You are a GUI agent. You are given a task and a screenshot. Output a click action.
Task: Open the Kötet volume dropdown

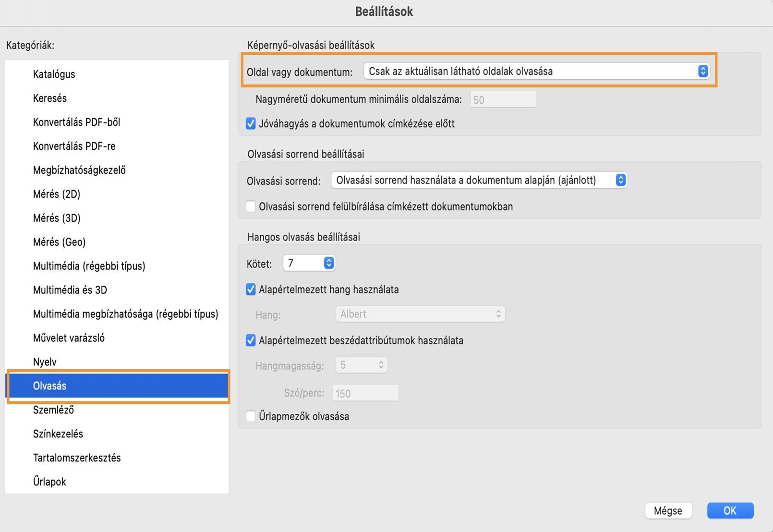[309, 263]
